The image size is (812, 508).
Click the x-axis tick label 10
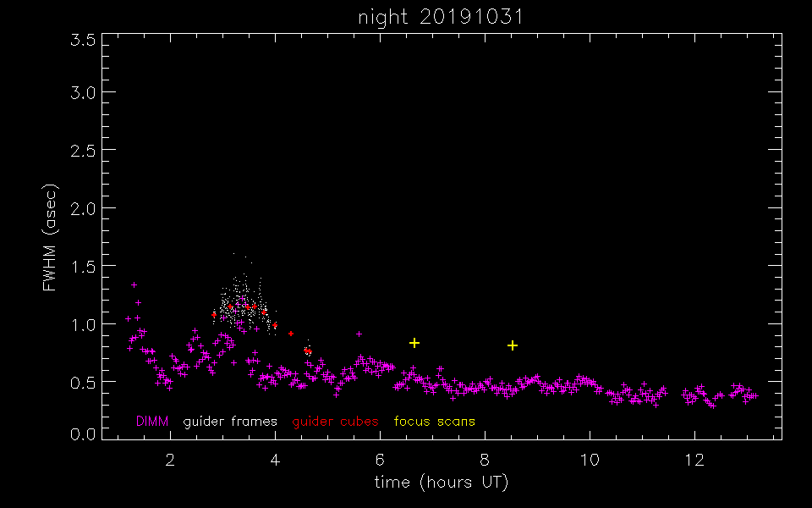click(590, 459)
